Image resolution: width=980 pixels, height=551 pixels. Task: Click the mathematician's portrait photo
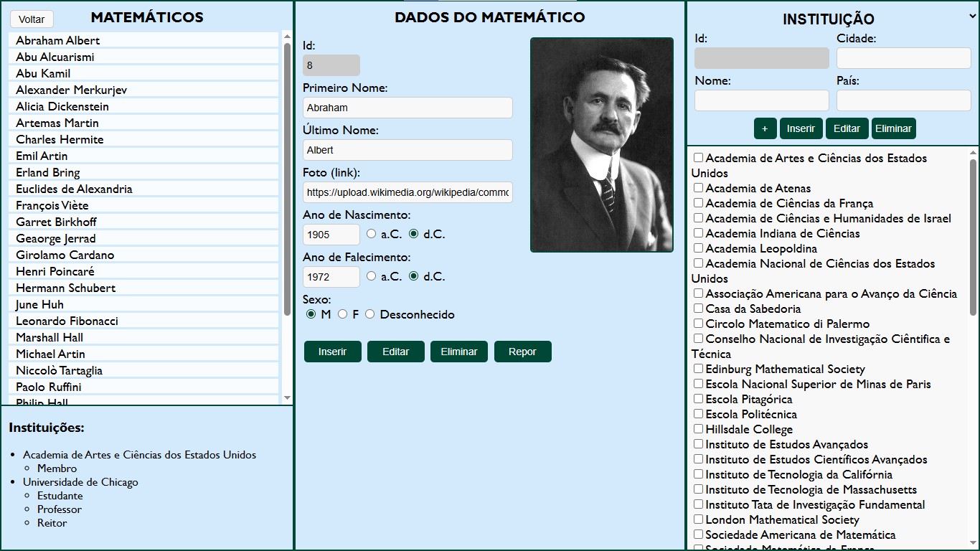pos(602,145)
